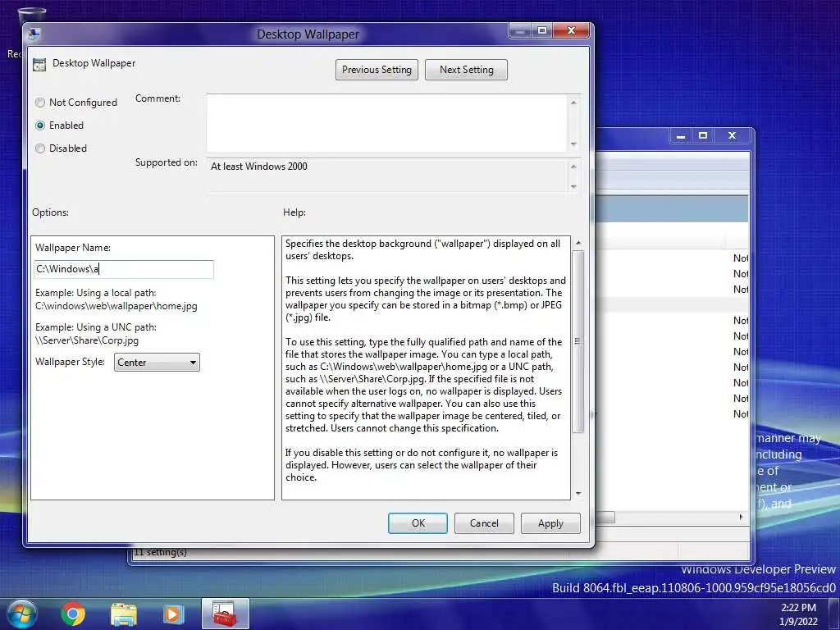Image resolution: width=840 pixels, height=630 pixels.
Task: Click inside the Comment text box
Action: point(387,123)
